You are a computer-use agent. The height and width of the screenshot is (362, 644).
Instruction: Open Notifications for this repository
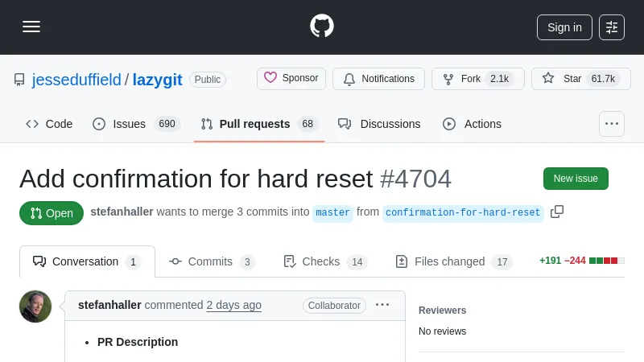(378, 79)
